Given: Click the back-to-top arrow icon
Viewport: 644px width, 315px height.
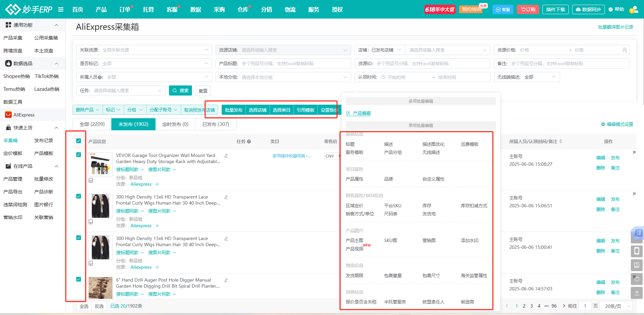Looking at the screenshot, I should (x=637, y=293).
